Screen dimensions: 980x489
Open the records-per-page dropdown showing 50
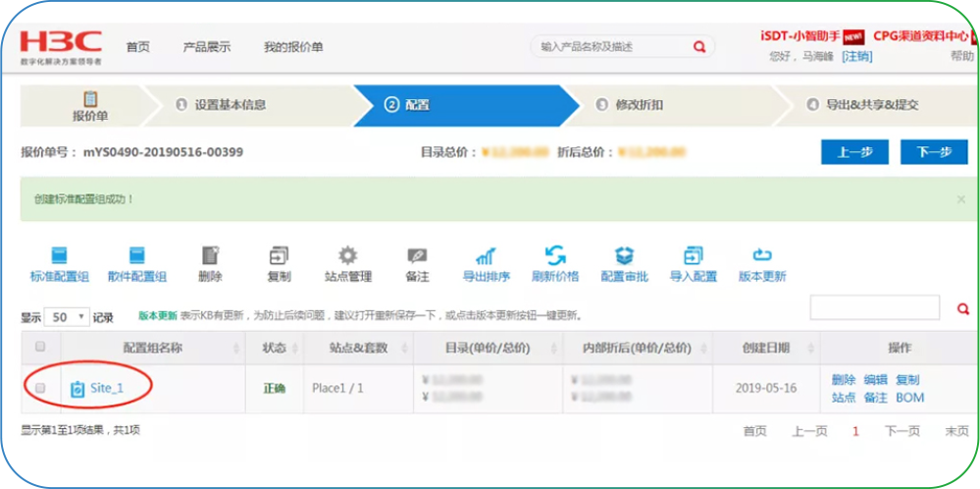tap(68, 317)
